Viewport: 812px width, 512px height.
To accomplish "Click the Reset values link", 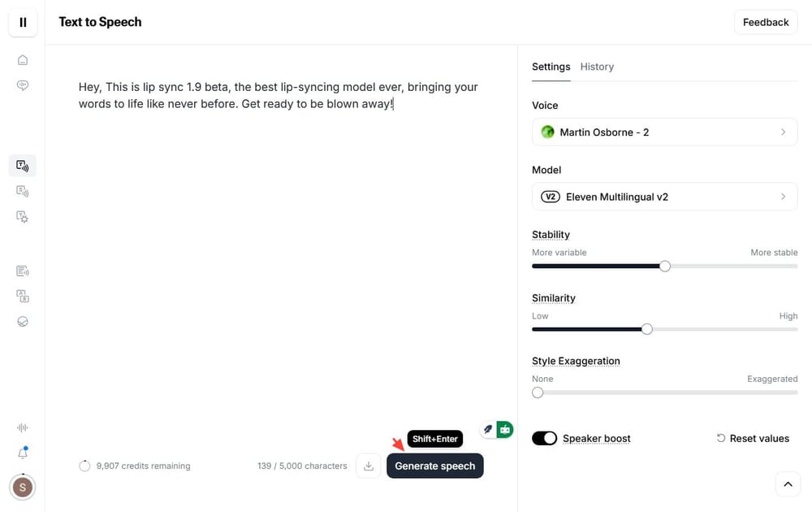I will [753, 438].
